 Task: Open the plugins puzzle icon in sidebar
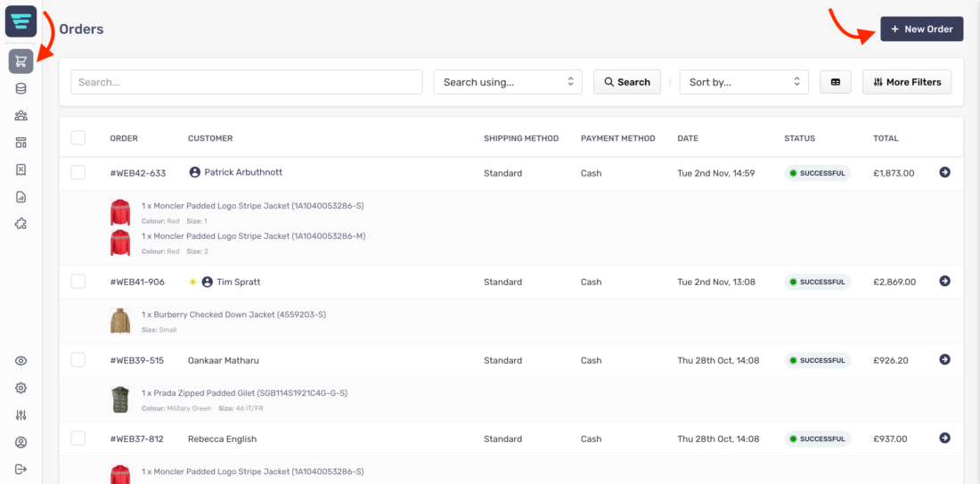20,224
